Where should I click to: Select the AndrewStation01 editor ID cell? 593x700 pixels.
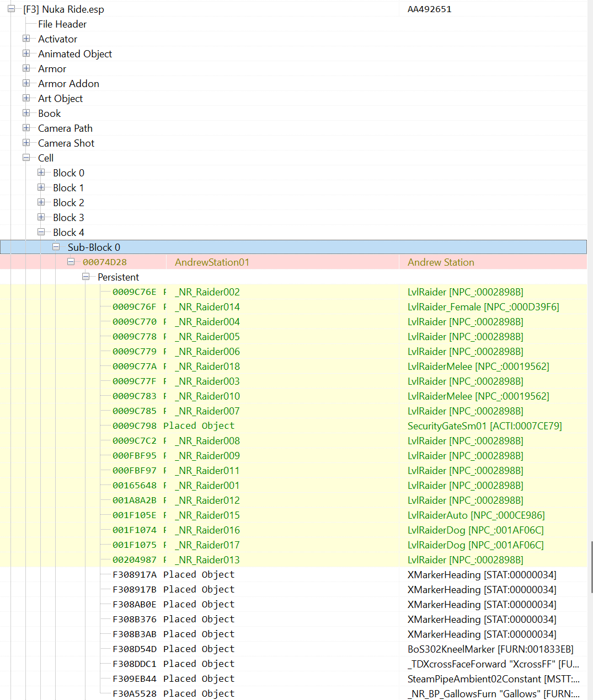(x=212, y=262)
